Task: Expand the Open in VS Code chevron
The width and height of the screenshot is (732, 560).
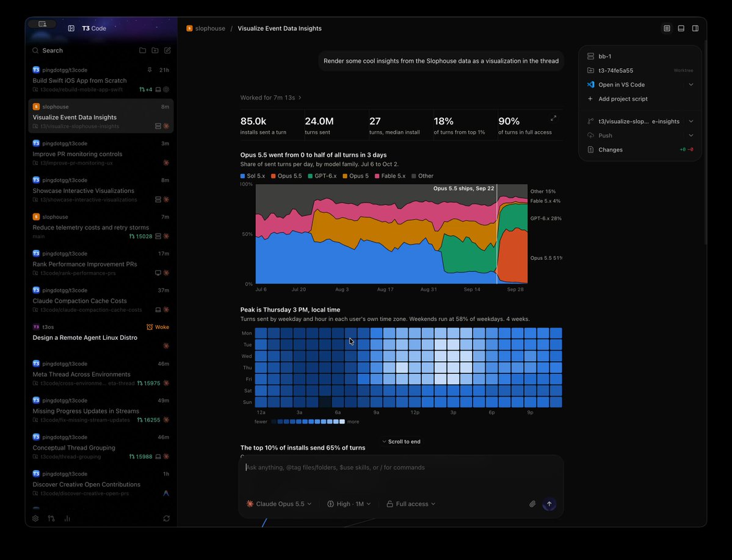Action: click(691, 85)
